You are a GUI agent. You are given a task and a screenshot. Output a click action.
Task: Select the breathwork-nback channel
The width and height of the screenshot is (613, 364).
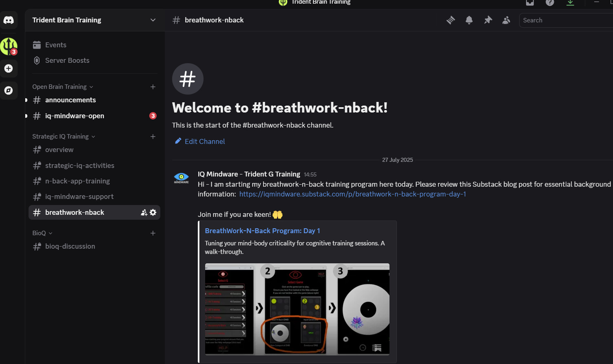[x=94, y=212]
